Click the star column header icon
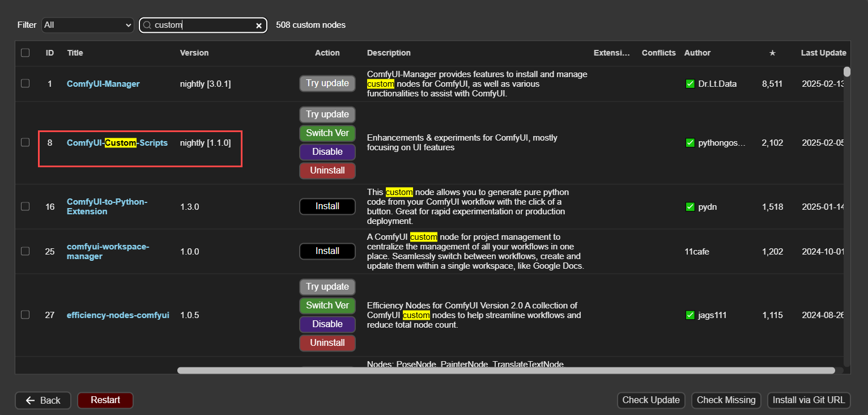The height and width of the screenshot is (415, 868). 772,53
